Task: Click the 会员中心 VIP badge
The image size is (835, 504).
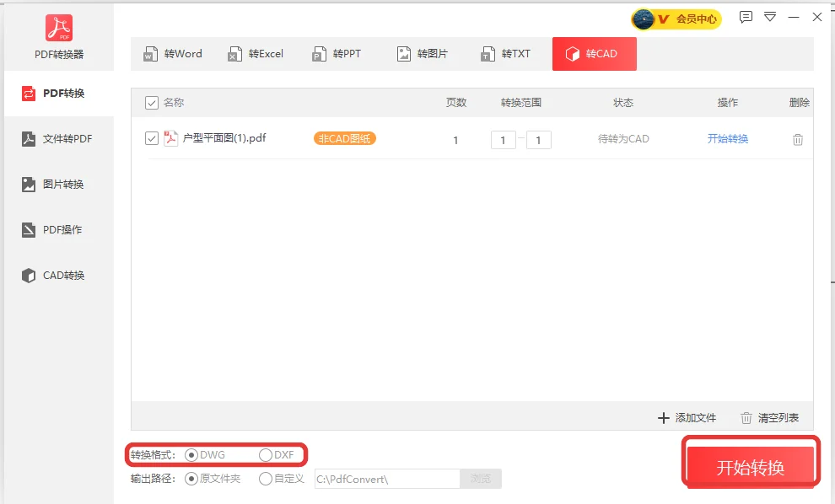Action: [x=676, y=19]
